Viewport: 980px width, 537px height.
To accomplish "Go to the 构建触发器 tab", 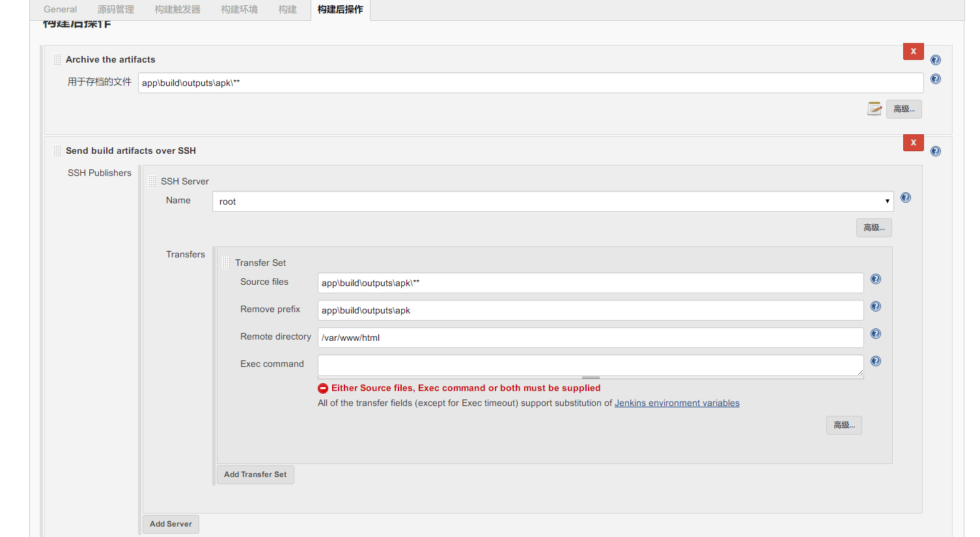I will (178, 10).
